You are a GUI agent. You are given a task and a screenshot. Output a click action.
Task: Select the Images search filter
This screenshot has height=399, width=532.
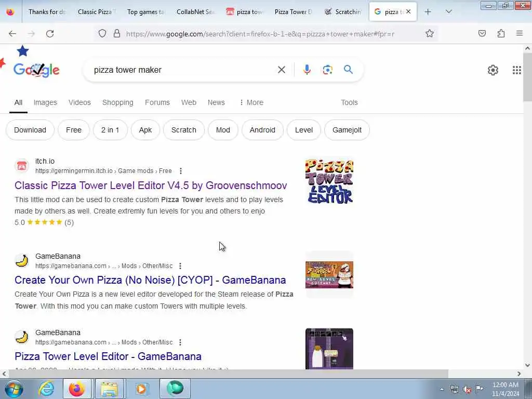pyautogui.click(x=45, y=102)
